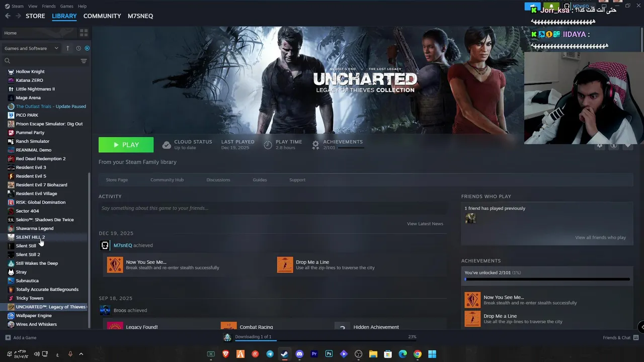
Task: Click View all friends who play
Action: 601,237
